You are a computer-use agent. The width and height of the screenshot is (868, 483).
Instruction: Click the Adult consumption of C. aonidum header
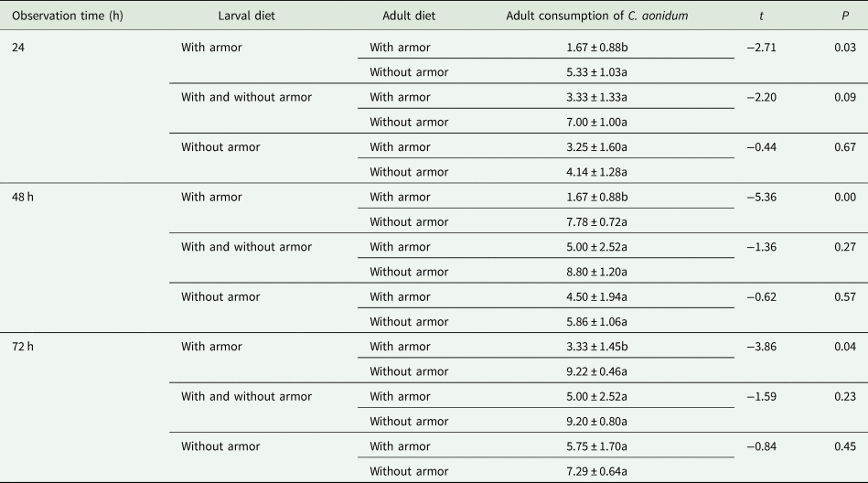point(596,16)
